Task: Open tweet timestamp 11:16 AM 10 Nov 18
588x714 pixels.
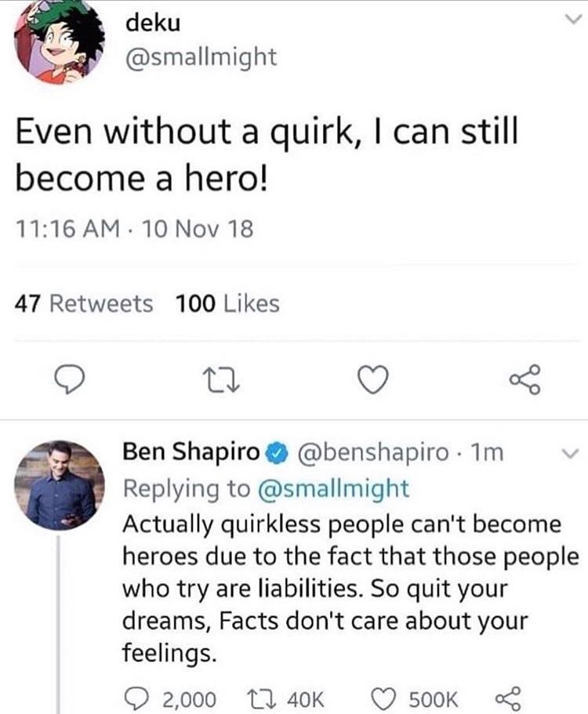Action: point(134,229)
